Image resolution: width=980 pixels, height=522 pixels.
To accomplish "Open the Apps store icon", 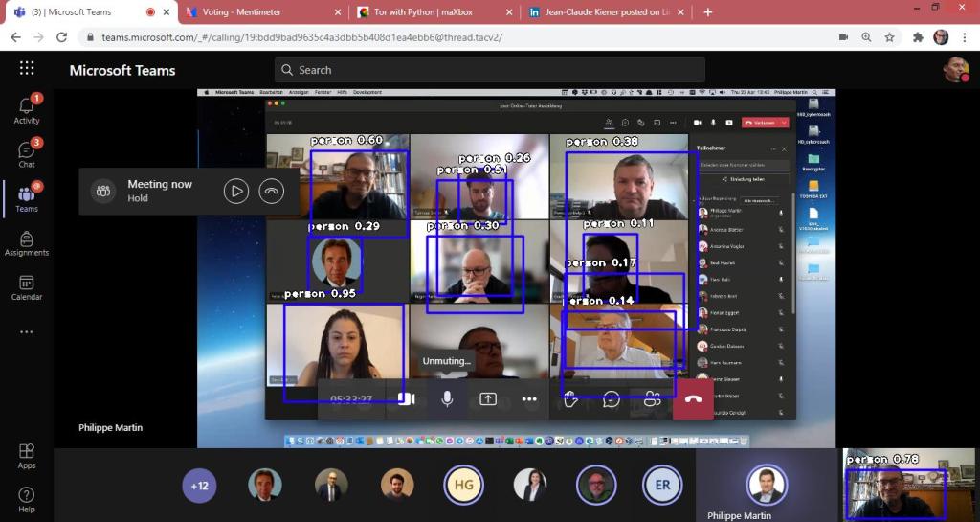I will tap(26, 456).
